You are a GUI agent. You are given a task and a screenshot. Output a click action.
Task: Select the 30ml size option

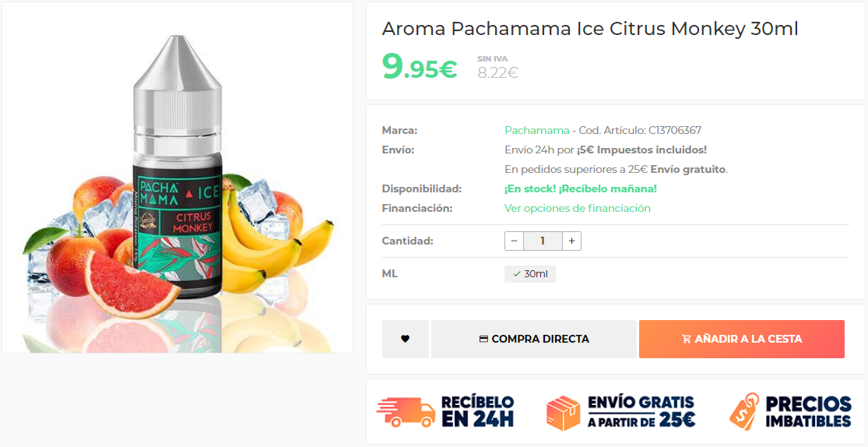tap(530, 273)
